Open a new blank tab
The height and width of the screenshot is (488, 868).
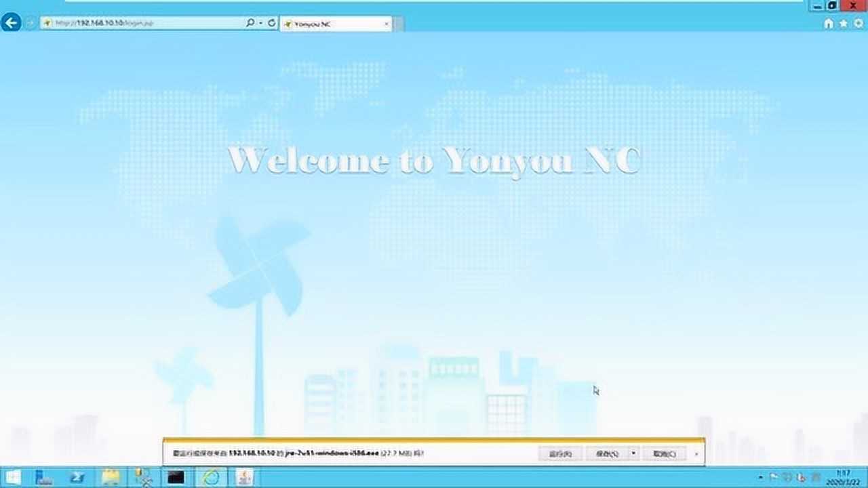[x=399, y=24]
